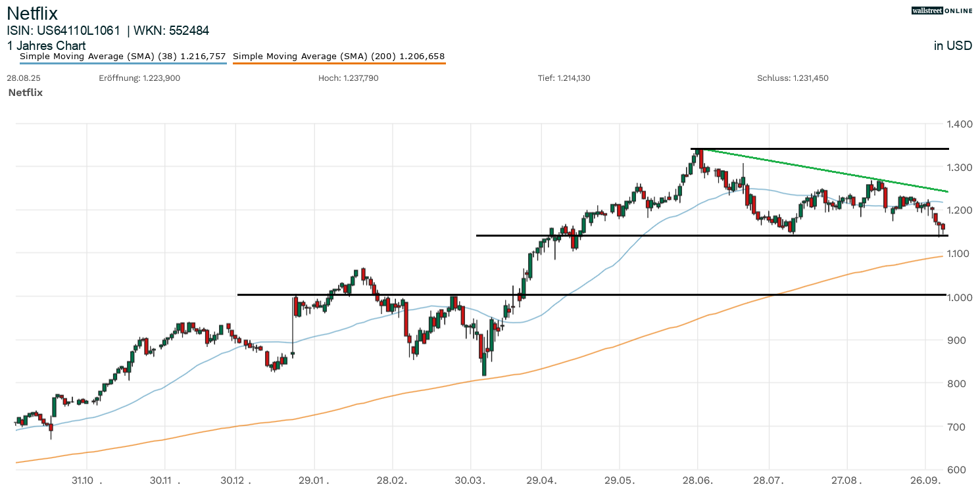Click the Netflix chart title

click(32, 13)
